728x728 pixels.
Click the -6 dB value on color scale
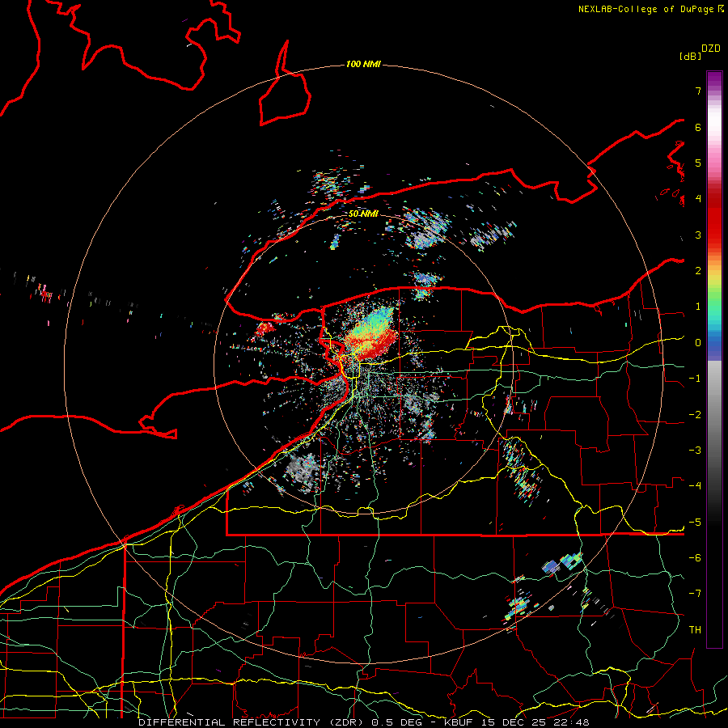tap(695, 558)
